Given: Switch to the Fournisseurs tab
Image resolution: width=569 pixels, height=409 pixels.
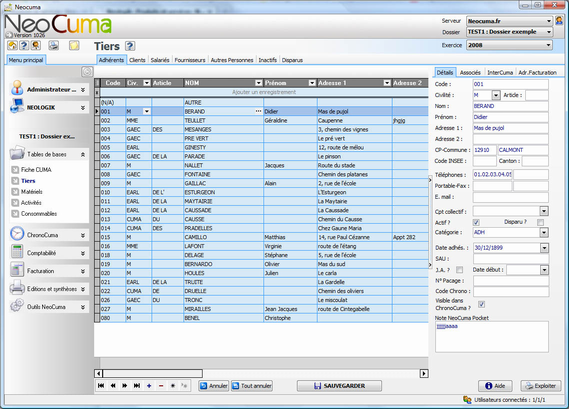Looking at the screenshot, I should tap(190, 60).
